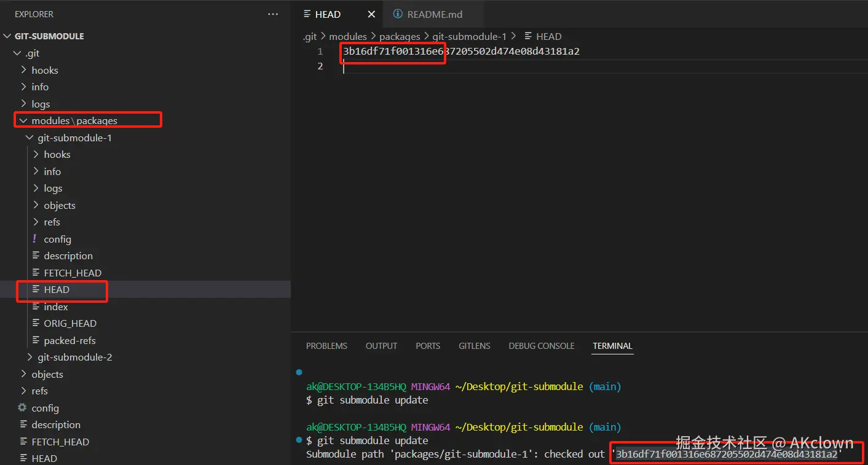Image resolution: width=868 pixels, height=465 pixels.
Task: Click line number 1 in editor gutter
Action: tap(320, 52)
